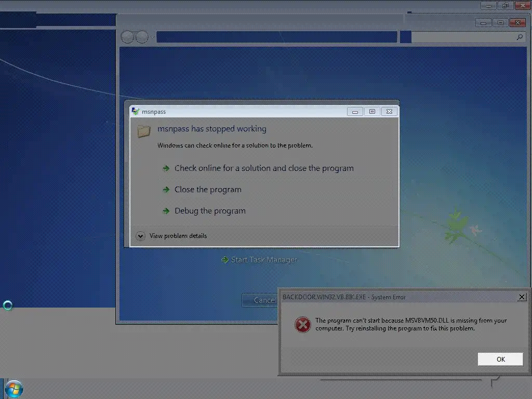Minimize the background Explorer window
The width and height of the screenshot is (532, 399).
[x=484, y=23]
